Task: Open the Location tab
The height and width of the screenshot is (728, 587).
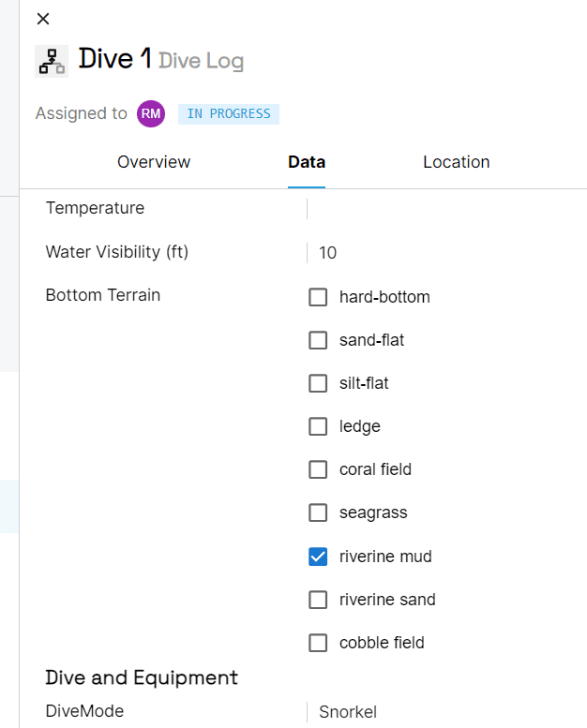Action: (x=456, y=162)
